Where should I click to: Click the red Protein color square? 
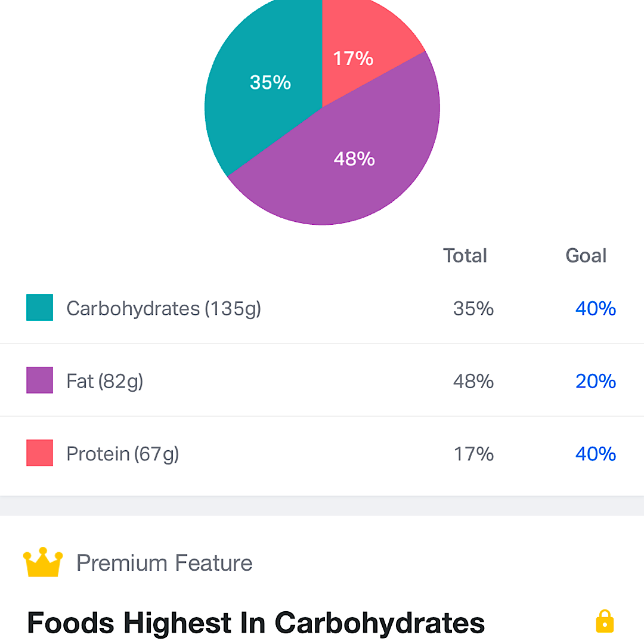point(39,453)
